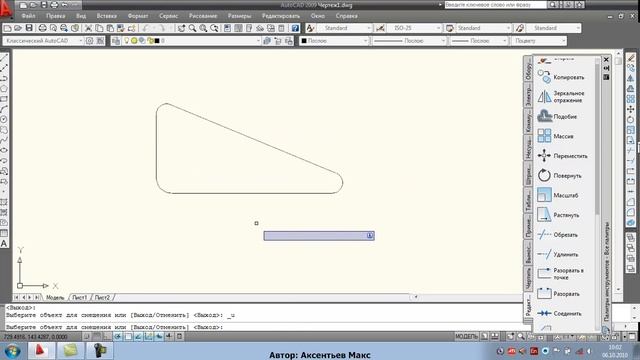Open the blue Help question mark icon

coord(295,28)
